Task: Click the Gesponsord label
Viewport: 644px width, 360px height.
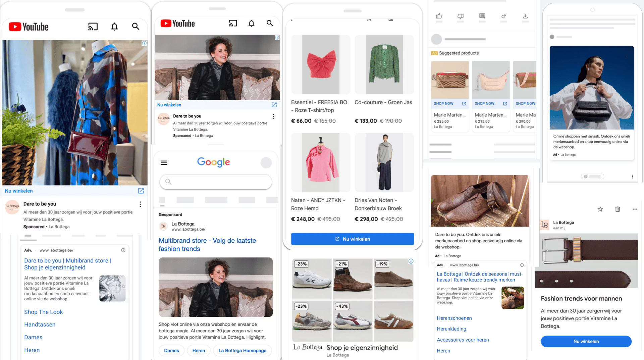Action: 170,215
